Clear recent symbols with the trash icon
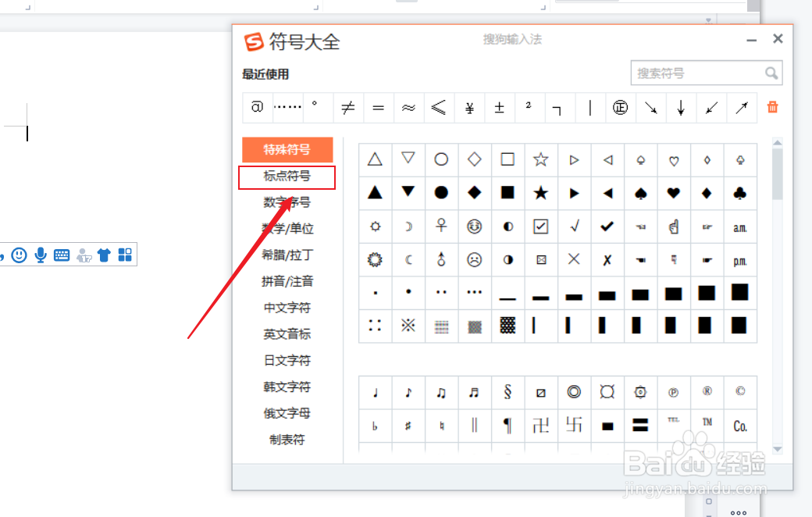 [x=773, y=107]
